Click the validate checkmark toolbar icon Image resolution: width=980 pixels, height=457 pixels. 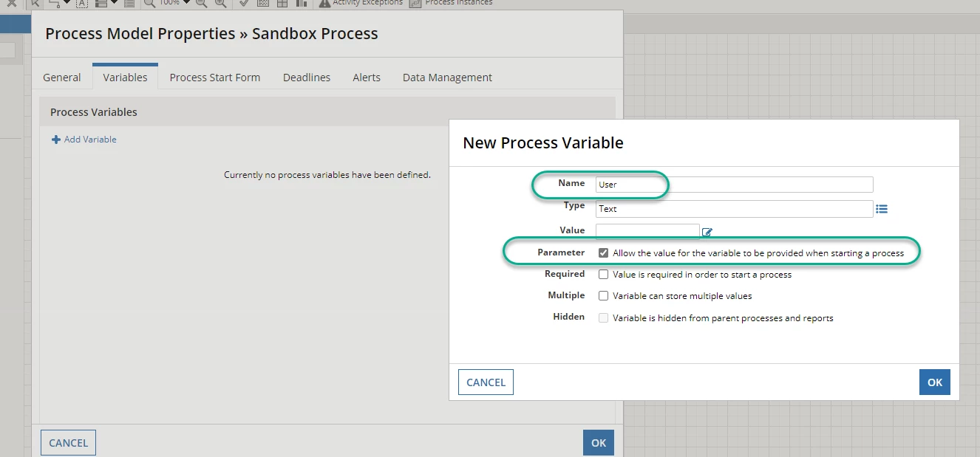click(244, 3)
